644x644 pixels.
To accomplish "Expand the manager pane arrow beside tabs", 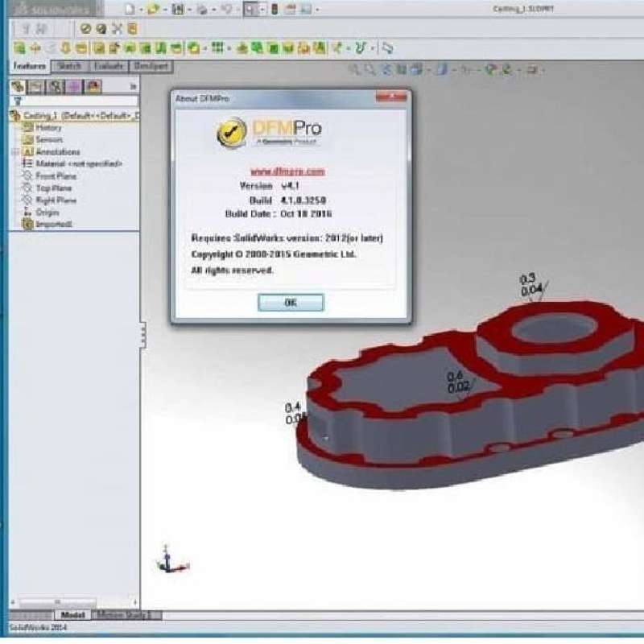I will click(x=133, y=86).
